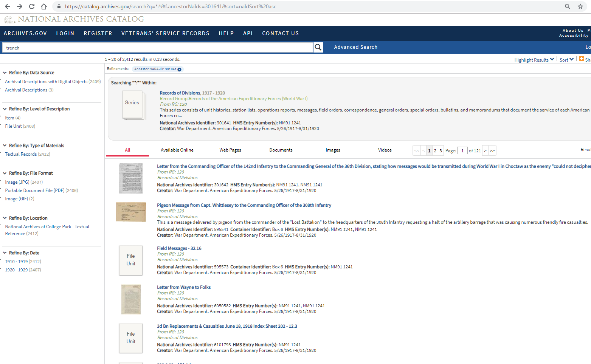
Task: Open the Record Group American Expeditionary Forces link
Action: 234,99
